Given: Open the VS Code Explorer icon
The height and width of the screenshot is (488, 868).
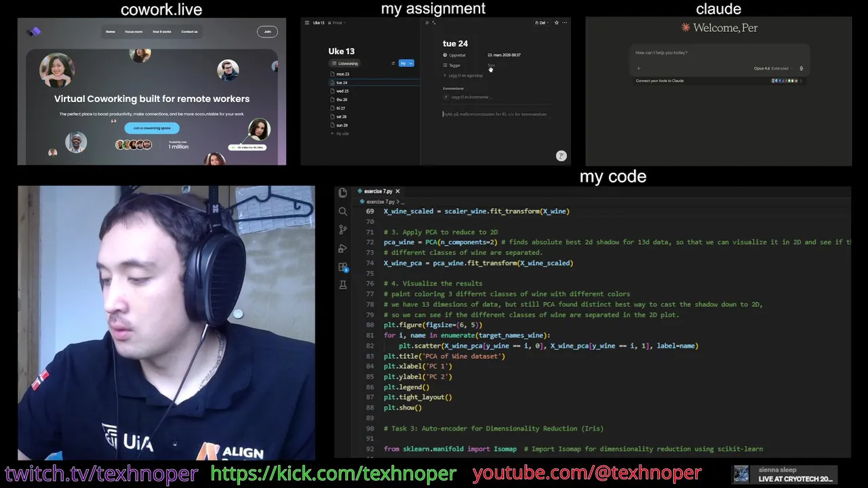Looking at the screenshot, I should coord(343,193).
